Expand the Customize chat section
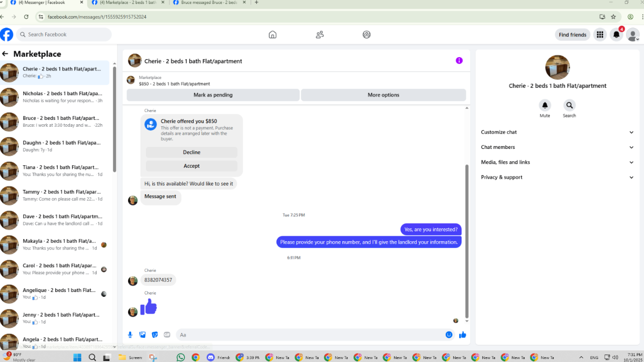The image size is (644, 362). click(557, 132)
